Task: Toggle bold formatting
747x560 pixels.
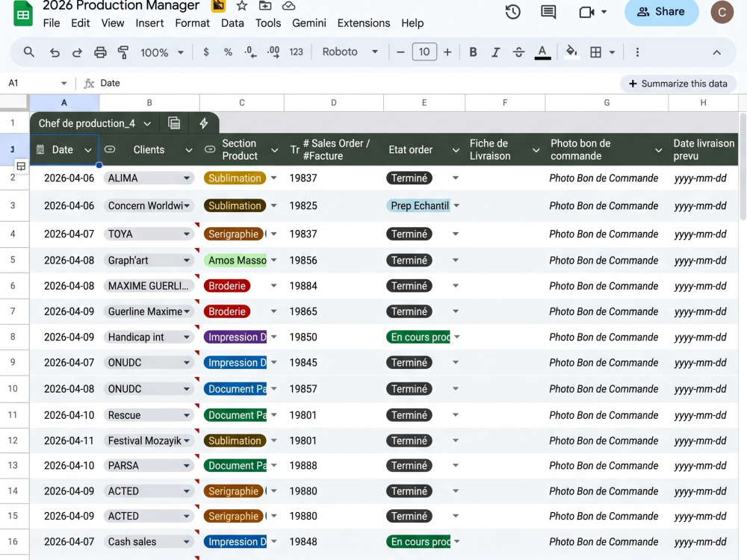Action: click(473, 52)
